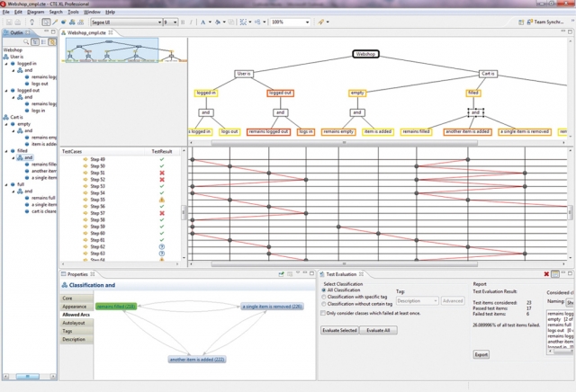Click the Outline search magnifier icon

[26, 42]
